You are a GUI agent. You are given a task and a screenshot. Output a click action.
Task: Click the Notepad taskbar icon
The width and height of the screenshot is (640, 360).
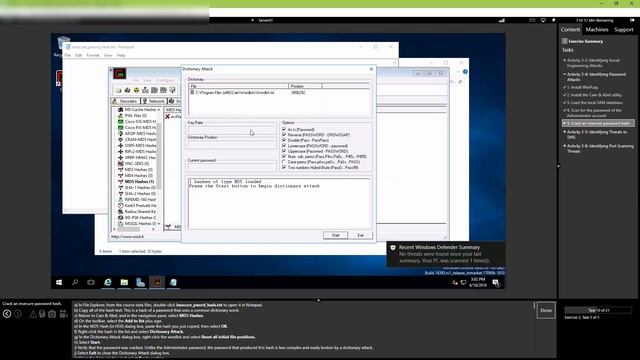pyautogui.click(x=173, y=282)
